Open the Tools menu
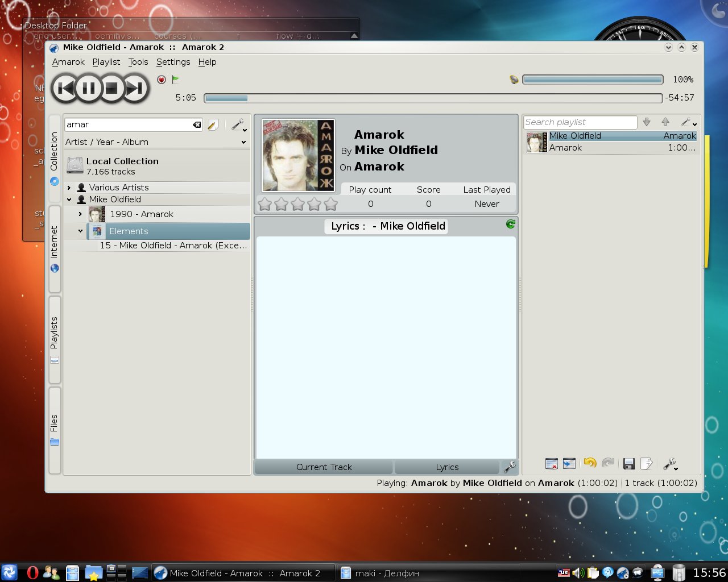This screenshot has height=582, width=728. coord(138,62)
